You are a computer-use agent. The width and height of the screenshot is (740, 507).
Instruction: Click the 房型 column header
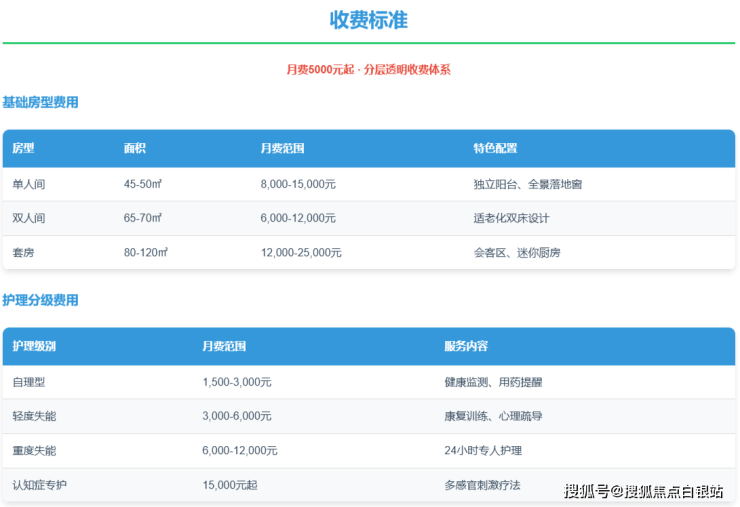coord(23,148)
